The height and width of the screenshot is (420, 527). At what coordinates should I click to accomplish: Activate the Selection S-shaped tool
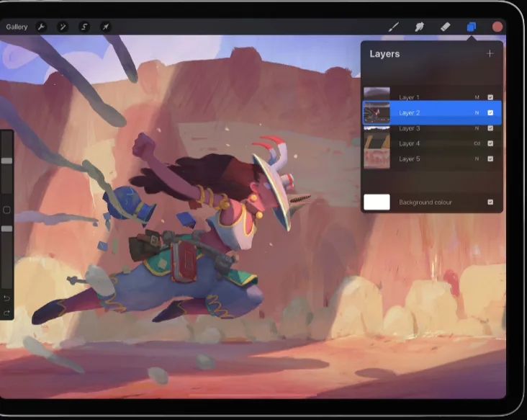pos(84,27)
